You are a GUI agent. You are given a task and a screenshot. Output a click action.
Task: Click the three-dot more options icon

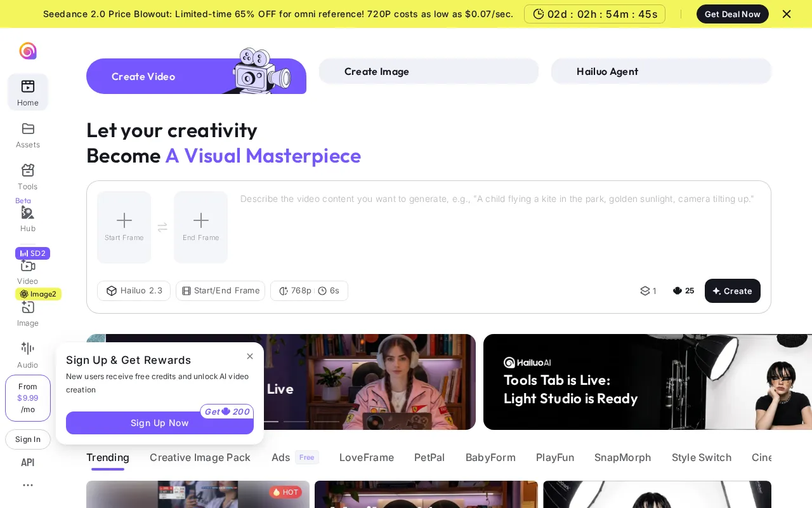(x=28, y=485)
